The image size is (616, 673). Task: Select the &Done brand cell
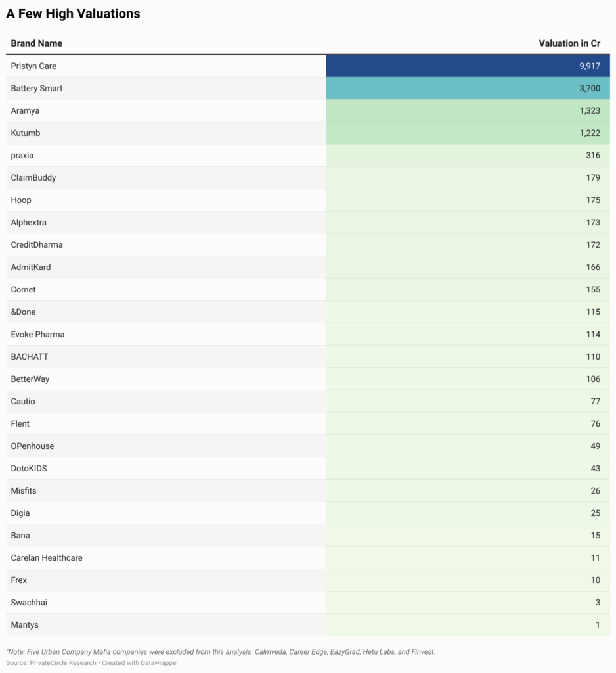[24, 312]
